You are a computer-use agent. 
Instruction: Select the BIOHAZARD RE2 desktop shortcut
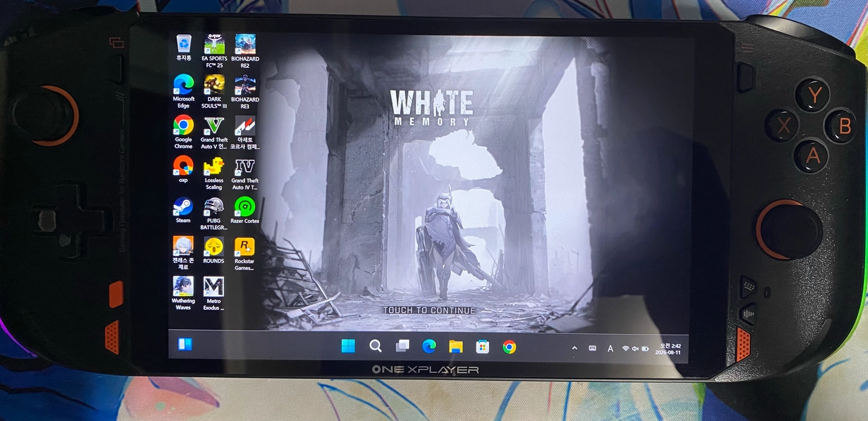(245, 51)
